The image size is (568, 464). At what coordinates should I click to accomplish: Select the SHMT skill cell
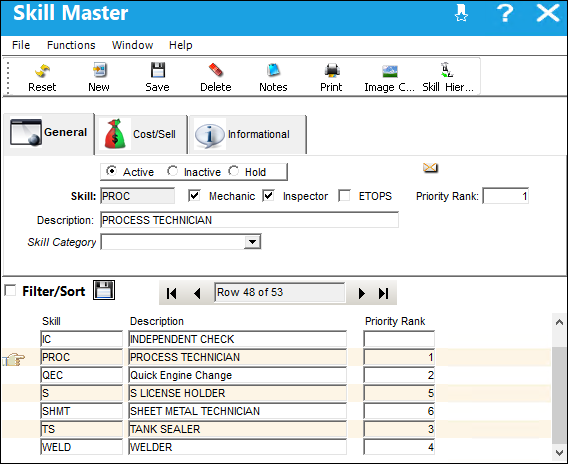click(x=82, y=411)
